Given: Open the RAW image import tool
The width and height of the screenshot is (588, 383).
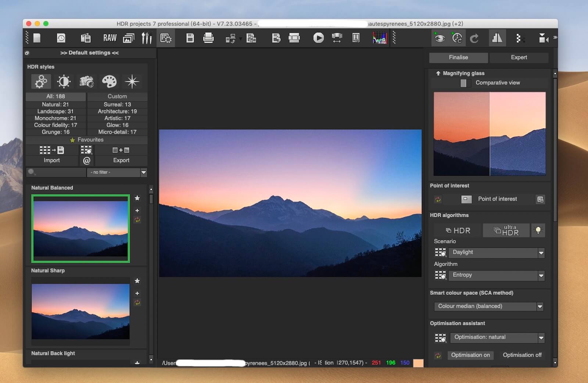Looking at the screenshot, I should [109, 37].
